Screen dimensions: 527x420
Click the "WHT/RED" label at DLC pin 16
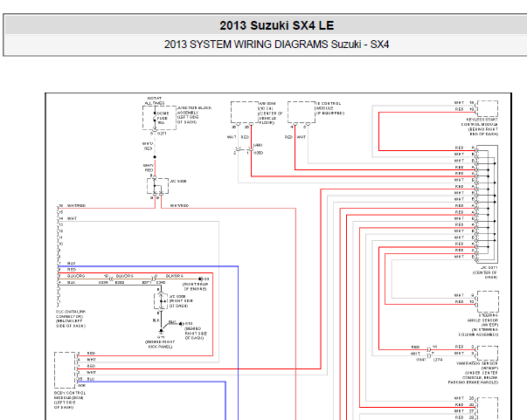pyautogui.click(x=76, y=205)
